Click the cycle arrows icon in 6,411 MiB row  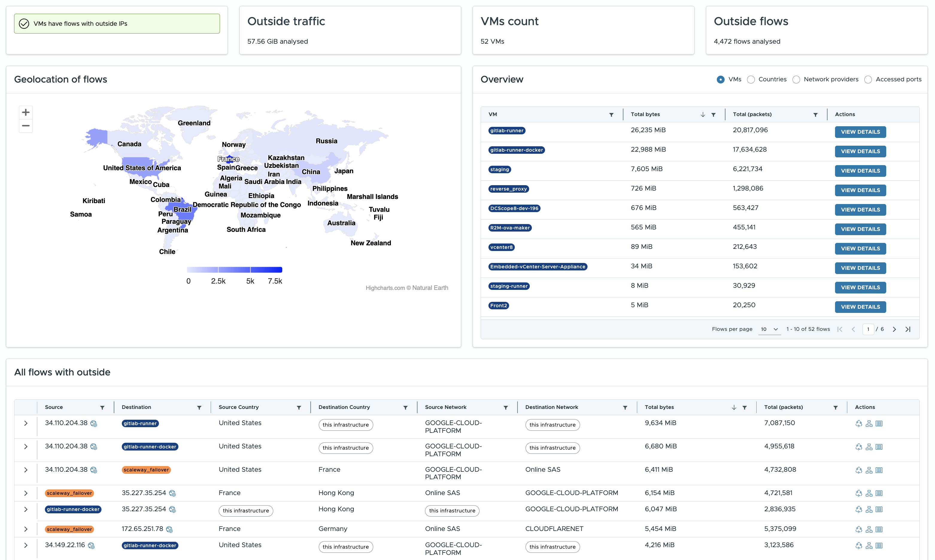[x=859, y=470]
